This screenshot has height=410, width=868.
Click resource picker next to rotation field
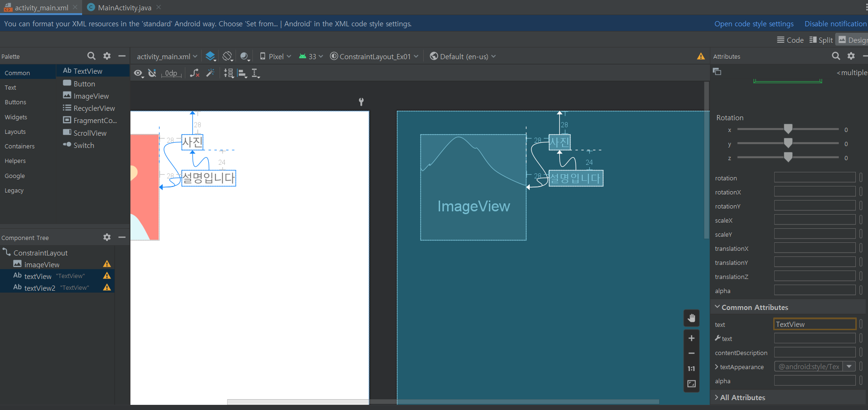(861, 178)
